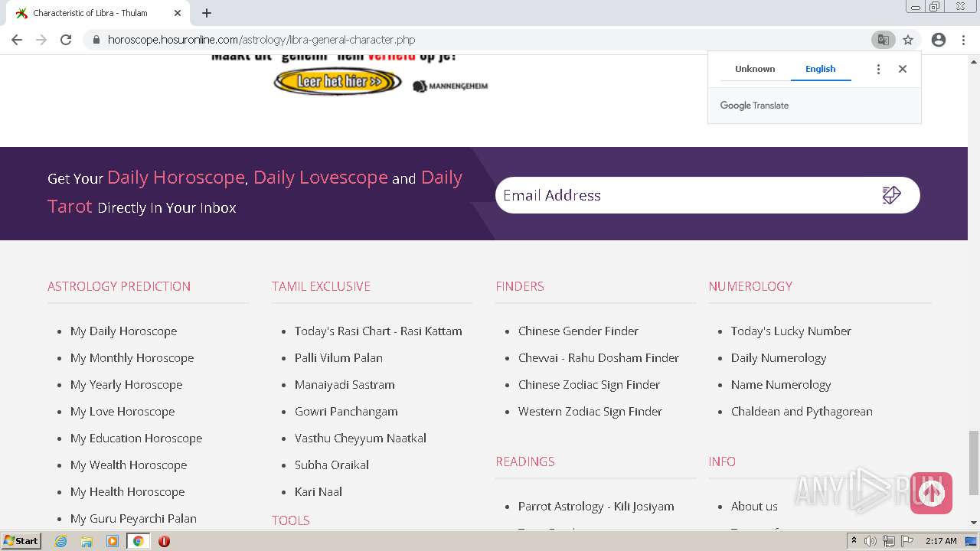Click the address bar URL
980x551 pixels.
click(x=262, y=40)
